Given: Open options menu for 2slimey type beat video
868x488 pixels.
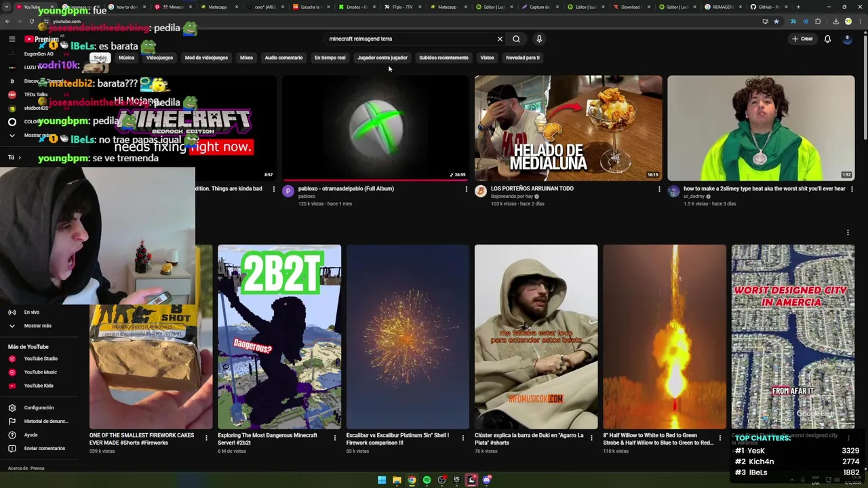Looking at the screenshot, I should (852, 189).
